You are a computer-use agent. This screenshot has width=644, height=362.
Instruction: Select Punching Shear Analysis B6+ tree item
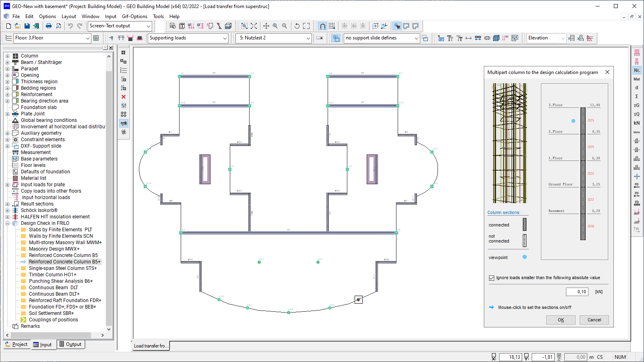click(x=61, y=281)
